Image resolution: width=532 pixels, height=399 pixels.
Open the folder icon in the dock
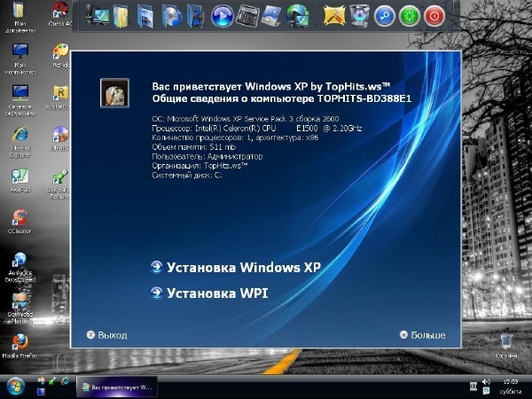pos(121,16)
